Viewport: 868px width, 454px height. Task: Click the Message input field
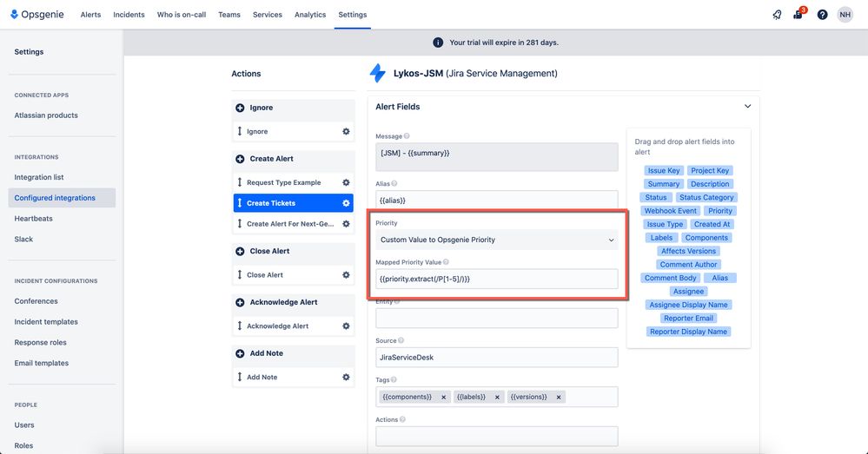[x=496, y=157]
